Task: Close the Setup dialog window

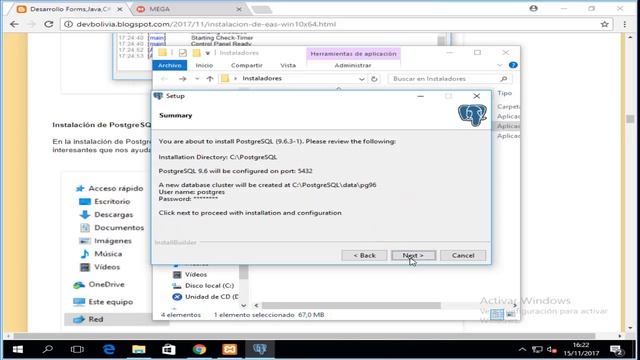Action: pos(476,96)
